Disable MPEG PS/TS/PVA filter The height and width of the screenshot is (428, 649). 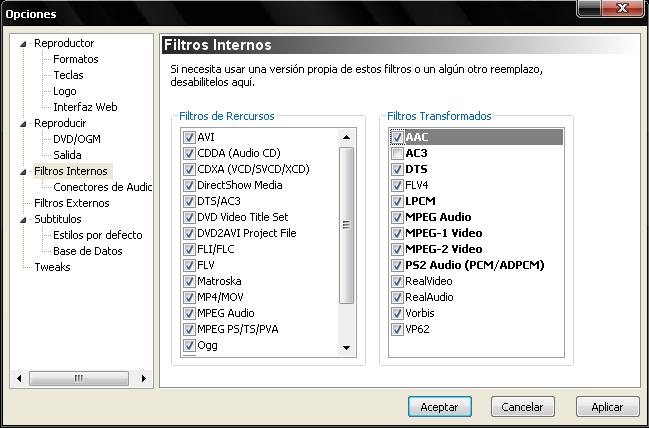[189, 329]
